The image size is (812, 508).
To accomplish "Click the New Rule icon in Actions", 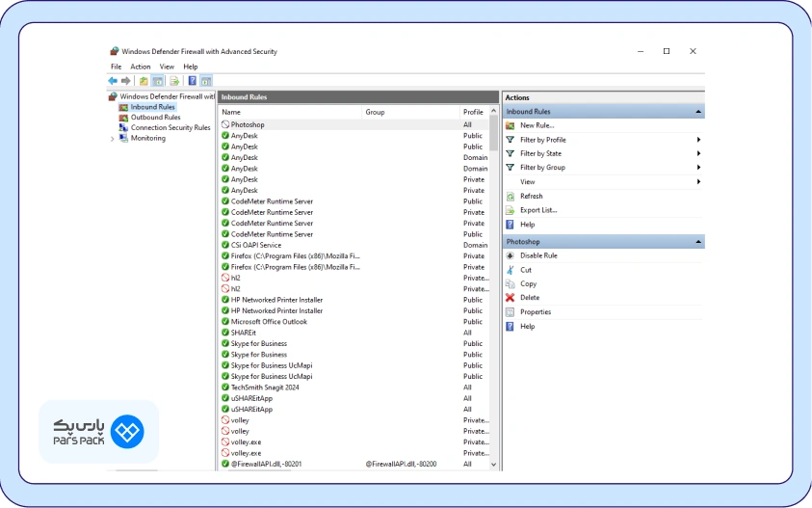I will pyautogui.click(x=511, y=125).
